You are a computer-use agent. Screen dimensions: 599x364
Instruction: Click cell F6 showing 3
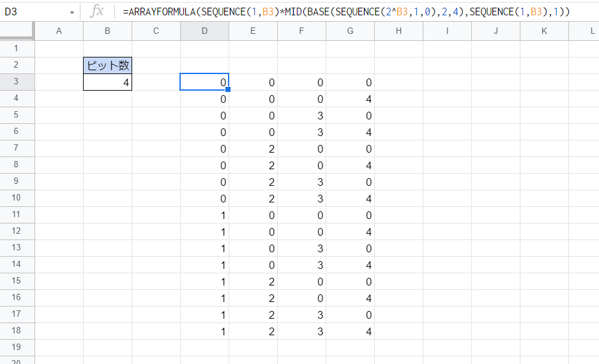[x=301, y=132]
